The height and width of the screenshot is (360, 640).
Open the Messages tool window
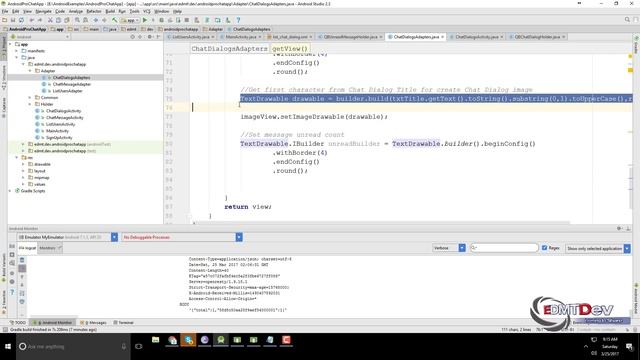[x=94, y=322]
